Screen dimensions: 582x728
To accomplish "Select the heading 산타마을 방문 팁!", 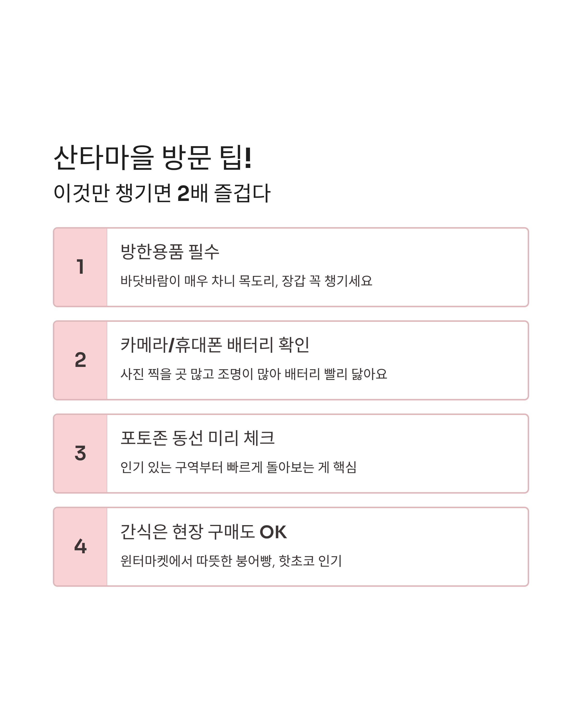I will [153, 158].
